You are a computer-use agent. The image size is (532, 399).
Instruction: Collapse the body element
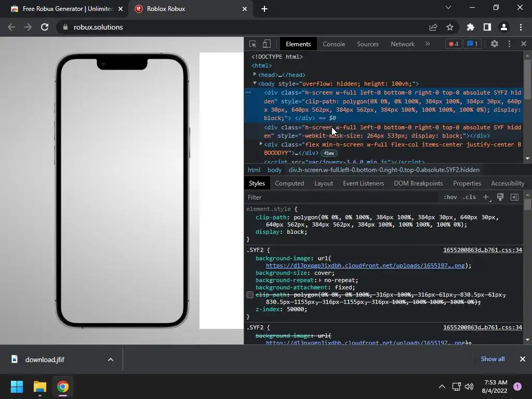[255, 83]
